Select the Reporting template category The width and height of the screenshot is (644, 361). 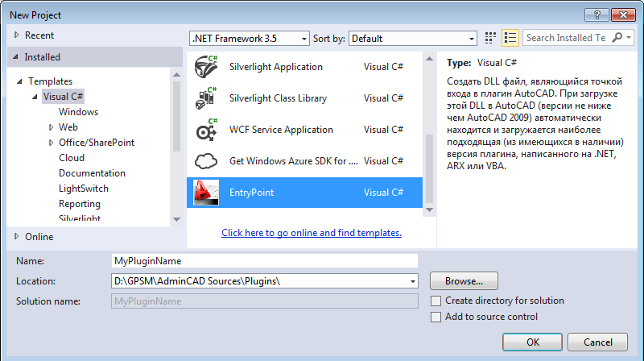79,204
